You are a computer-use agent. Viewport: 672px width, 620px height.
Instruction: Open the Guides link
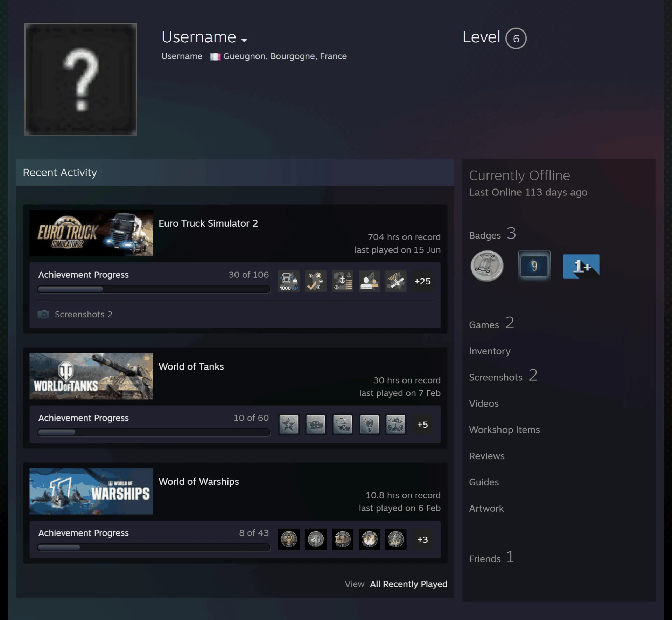[x=484, y=482]
